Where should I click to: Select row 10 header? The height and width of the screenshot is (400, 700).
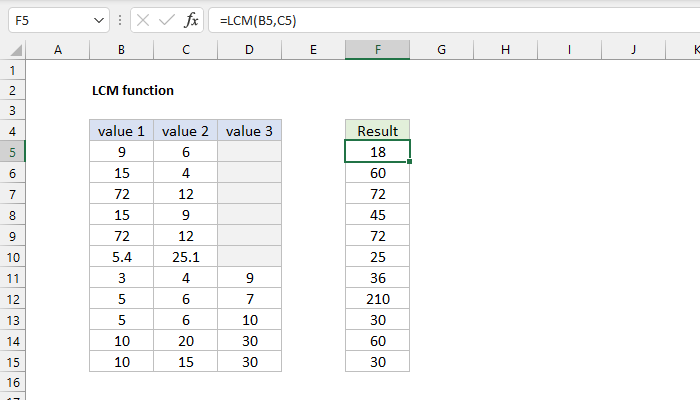point(12,257)
